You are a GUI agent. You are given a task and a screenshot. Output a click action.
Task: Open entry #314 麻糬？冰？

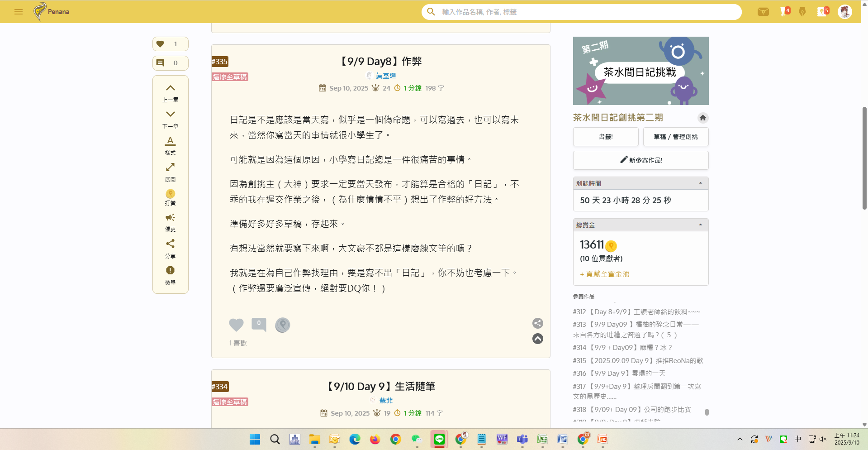point(623,348)
